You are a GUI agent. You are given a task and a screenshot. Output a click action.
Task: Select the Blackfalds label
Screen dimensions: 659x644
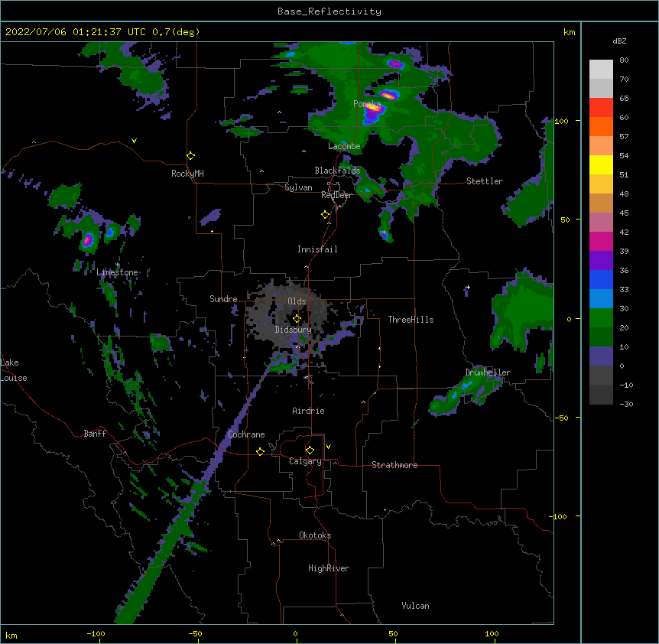[337, 171]
